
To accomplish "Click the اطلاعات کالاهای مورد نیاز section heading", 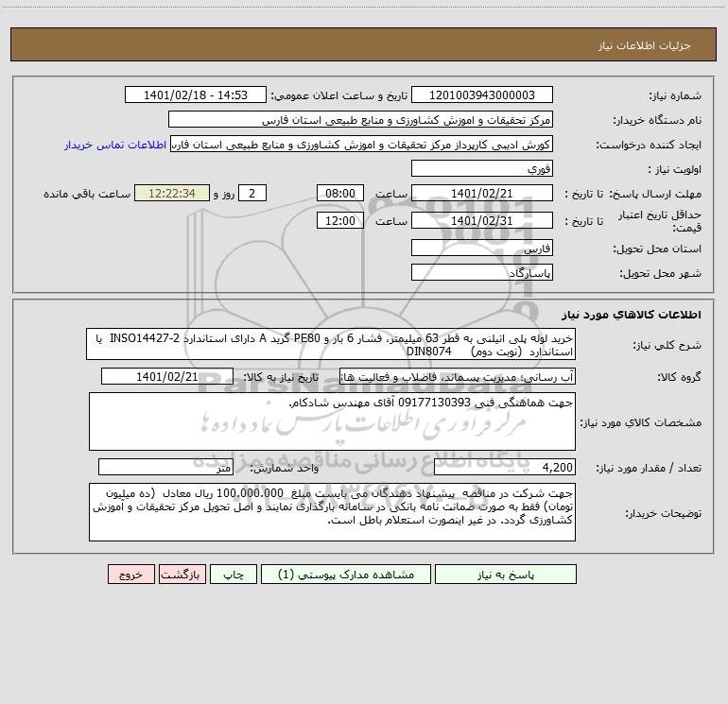I will pos(632,315).
